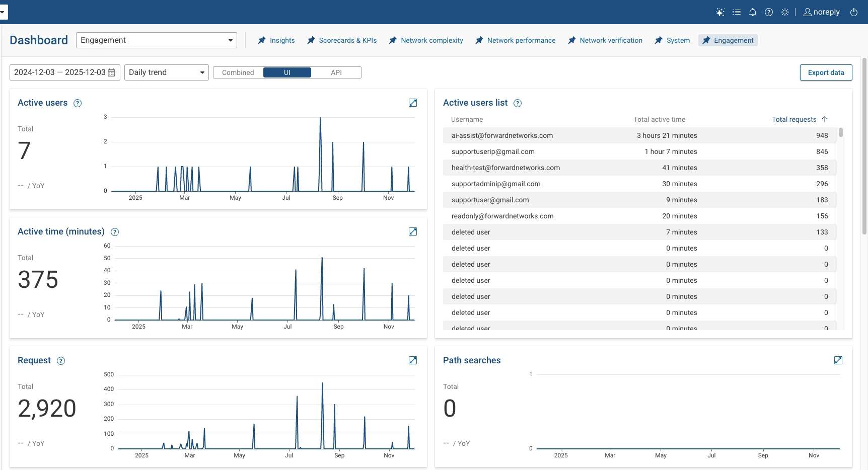Open the task list icon in the header

pyautogui.click(x=737, y=12)
